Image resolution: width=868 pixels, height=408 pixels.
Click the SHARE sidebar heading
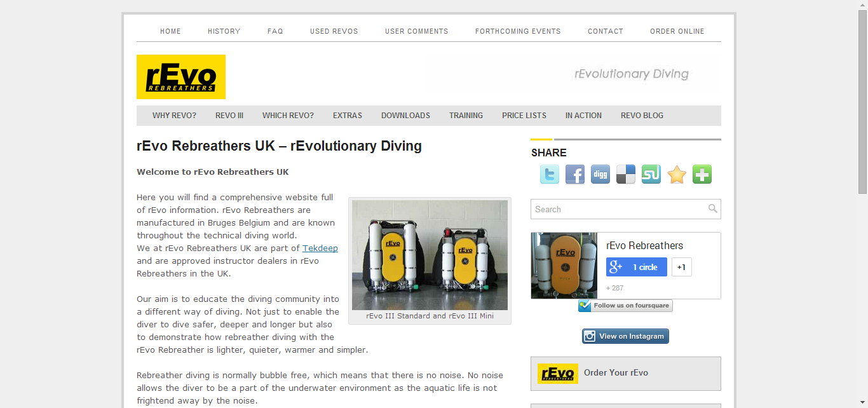549,153
